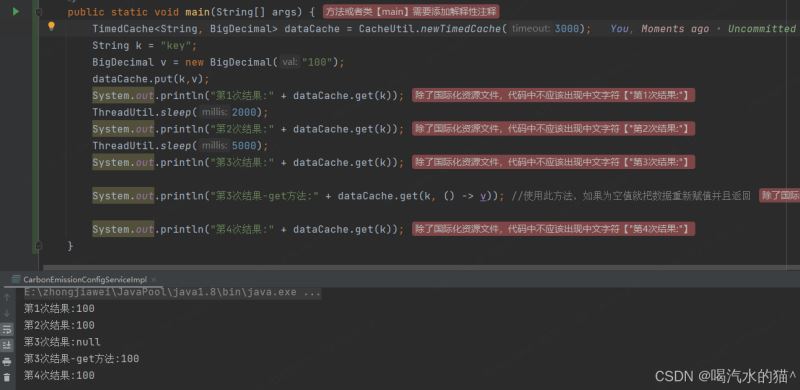Viewport: 800px width, 390px height.
Task: Click the TimedCache type name in code
Action: (x=122, y=29)
